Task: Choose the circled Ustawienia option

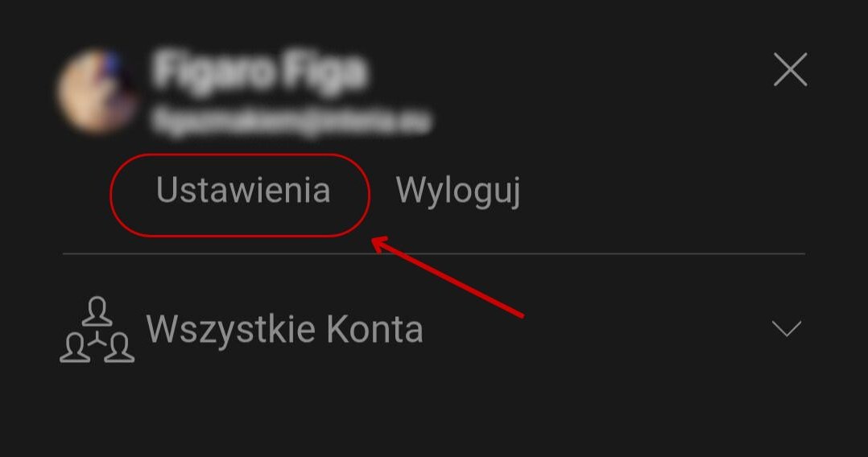Action: click(243, 191)
